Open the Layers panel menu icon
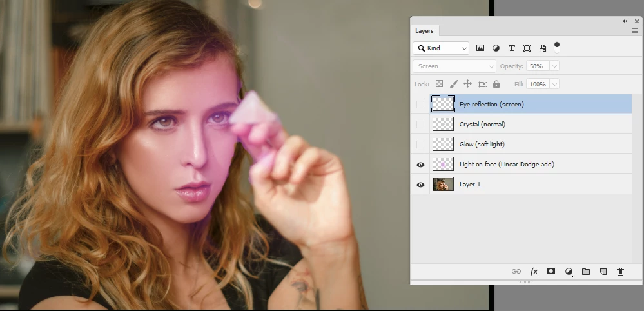 pos(634,31)
